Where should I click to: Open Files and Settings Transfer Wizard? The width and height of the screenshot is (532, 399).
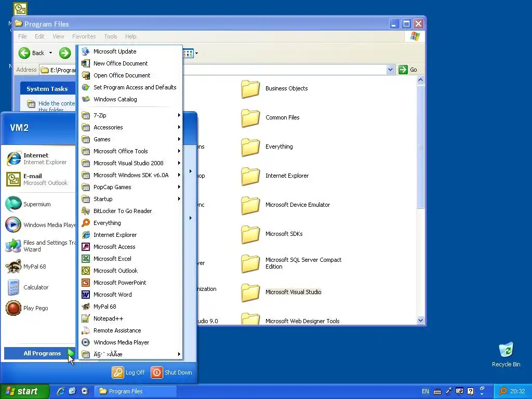coord(39,246)
